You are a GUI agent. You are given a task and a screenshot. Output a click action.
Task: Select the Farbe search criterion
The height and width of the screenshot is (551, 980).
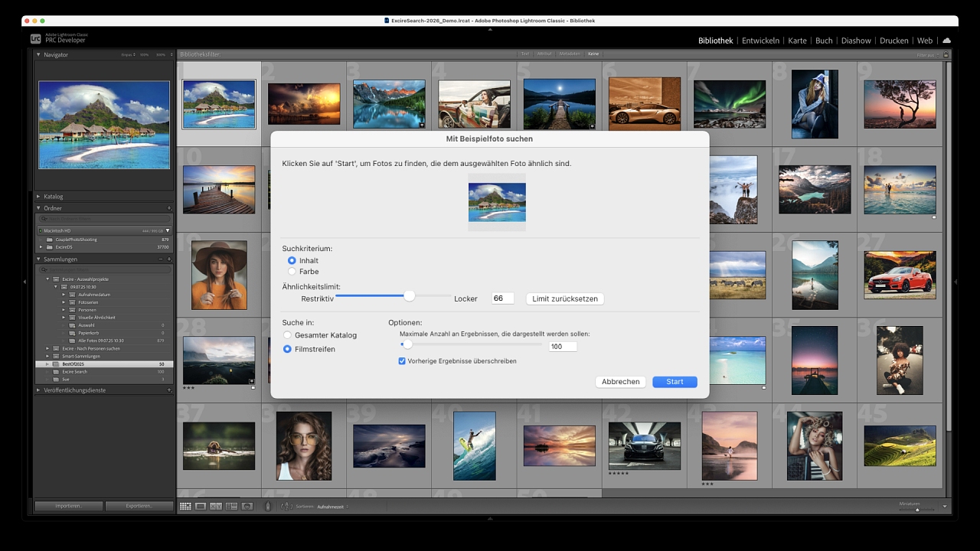pos(292,272)
